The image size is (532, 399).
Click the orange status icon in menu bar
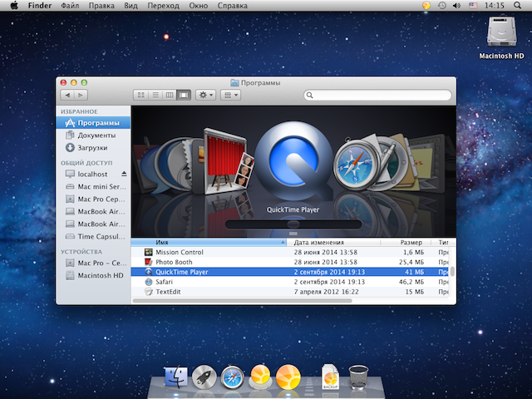pyautogui.click(x=426, y=6)
